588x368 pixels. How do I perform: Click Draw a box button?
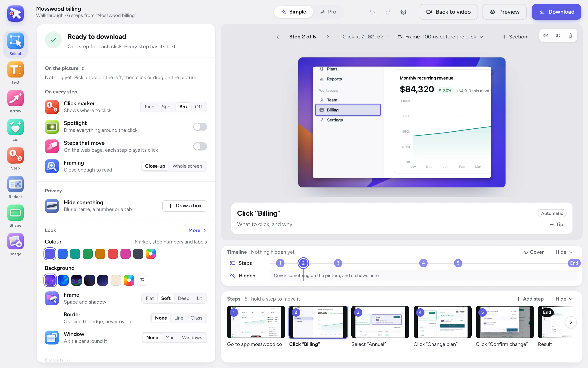[x=184, y=206]
